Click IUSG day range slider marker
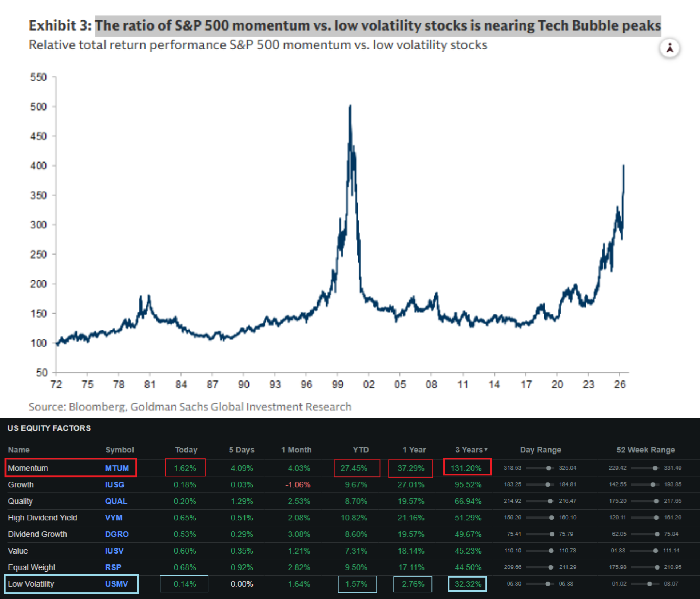The width and height of the screenshot is (700, 599). [548, 484]
